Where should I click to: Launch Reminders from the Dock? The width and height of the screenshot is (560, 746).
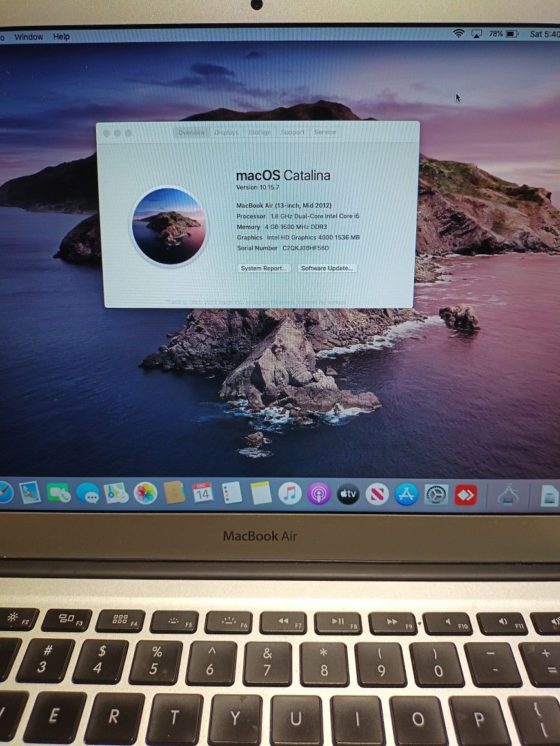pos(232,493)
